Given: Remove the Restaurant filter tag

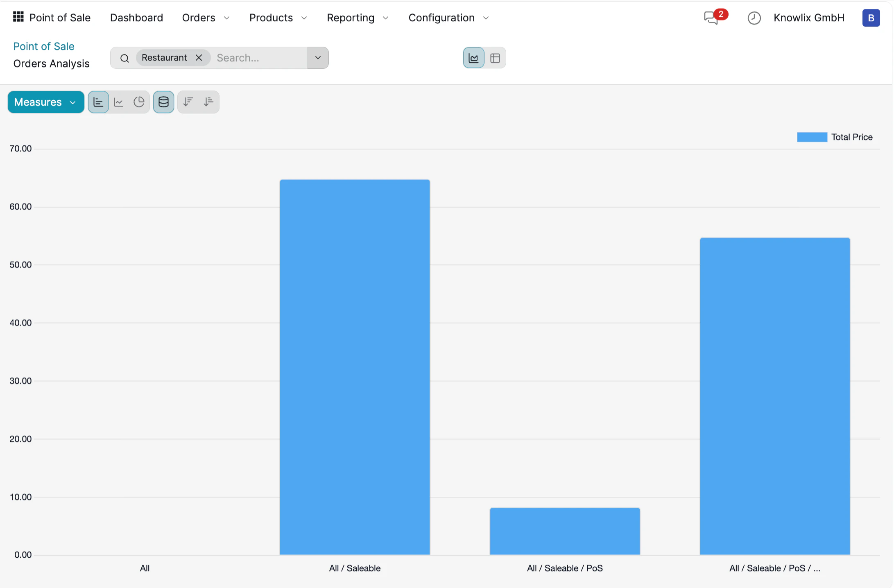Looking at the screenshot, I should pos(199,57).
